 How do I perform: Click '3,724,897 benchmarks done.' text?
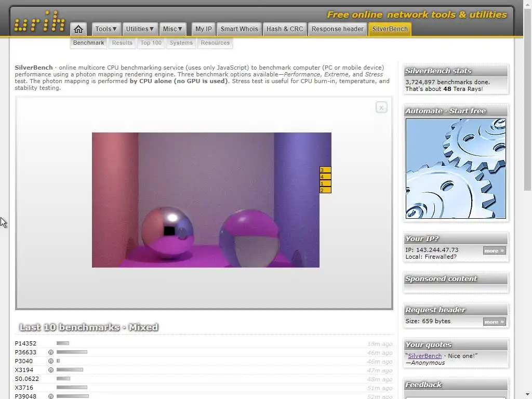(x=447, y=82)
